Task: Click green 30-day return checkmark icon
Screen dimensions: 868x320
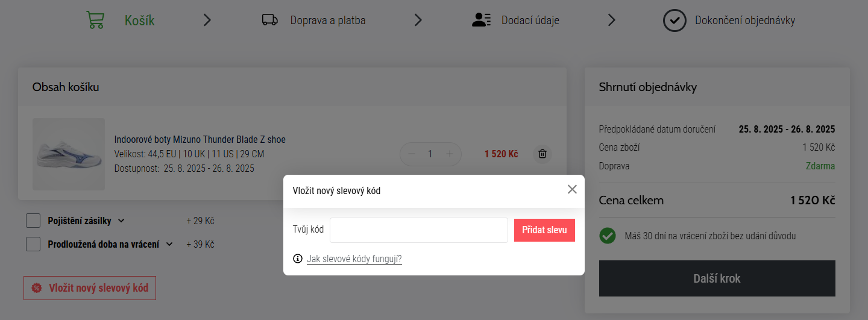Action: click(x=608, y=236)
